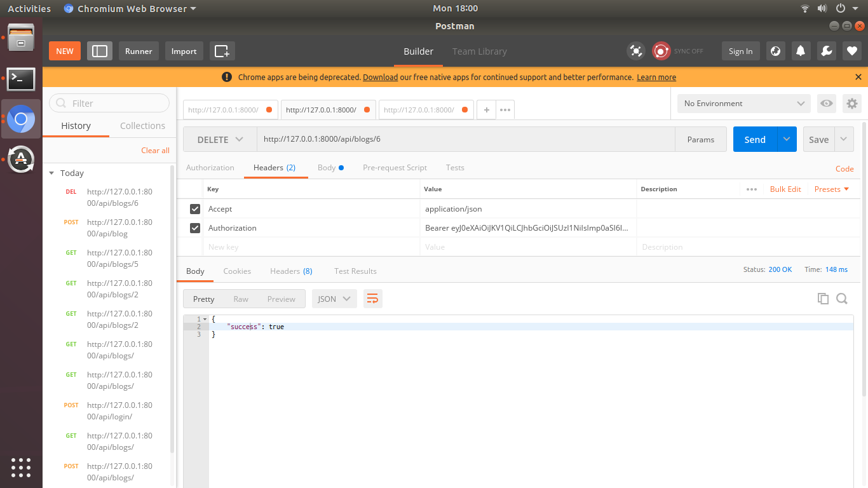Screen dimensions: 868x488
Task: Copy response body to clipboard icon
Action: click(824, 299)
